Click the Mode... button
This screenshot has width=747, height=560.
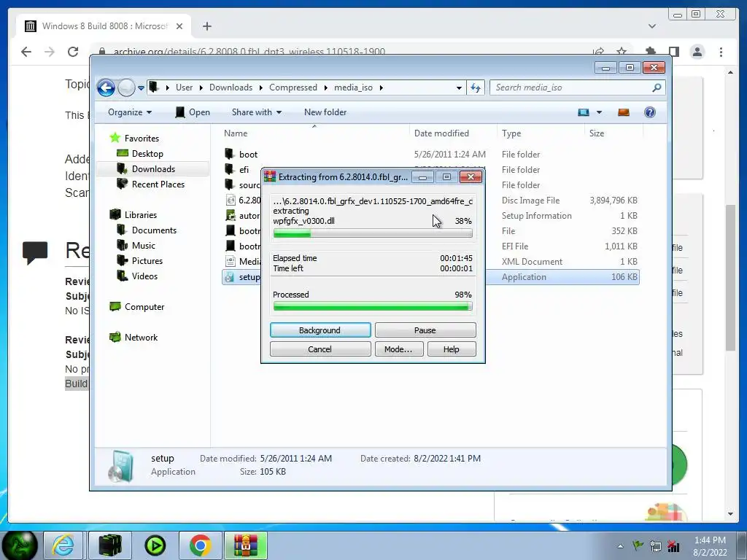(x=398, y=349)
